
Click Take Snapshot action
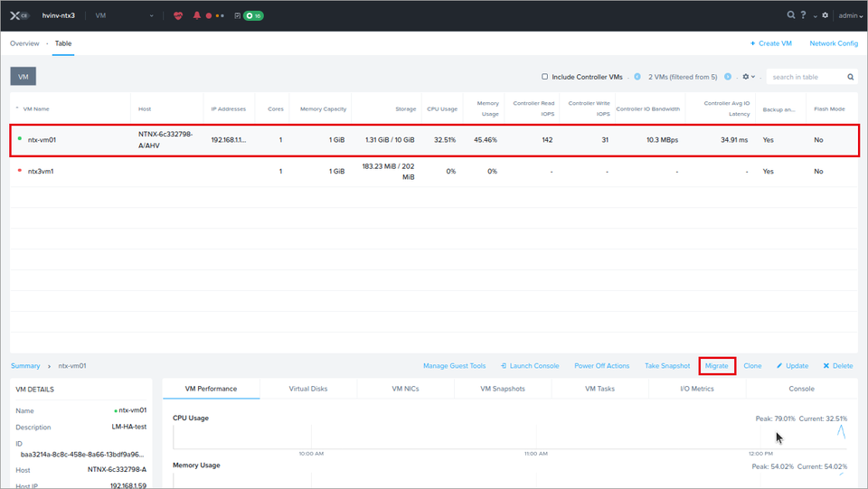click(x=667, y=366)
